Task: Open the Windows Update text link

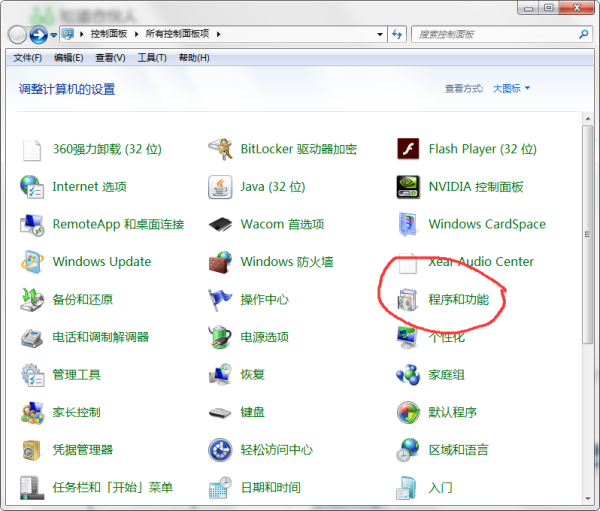Action: (x=102, y=262)
